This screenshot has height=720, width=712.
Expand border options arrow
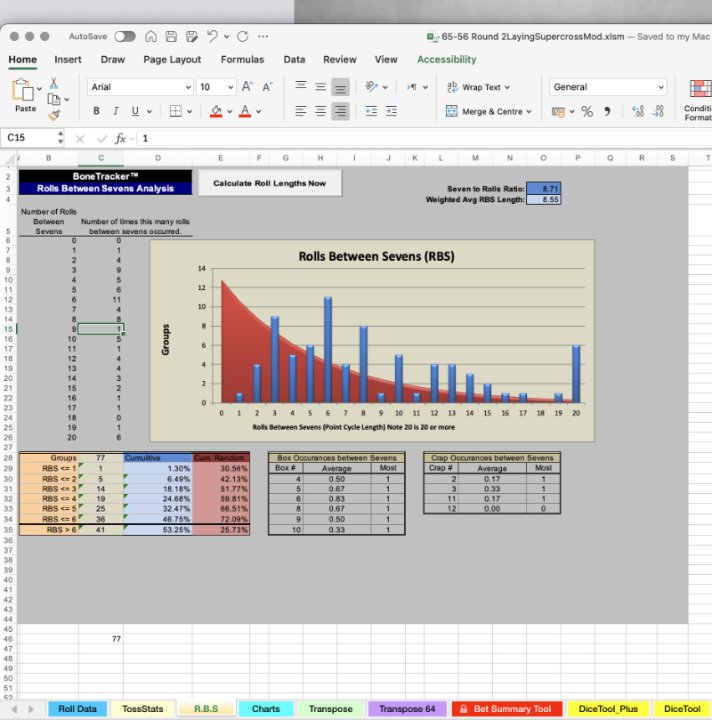click(x=190, y=112)
